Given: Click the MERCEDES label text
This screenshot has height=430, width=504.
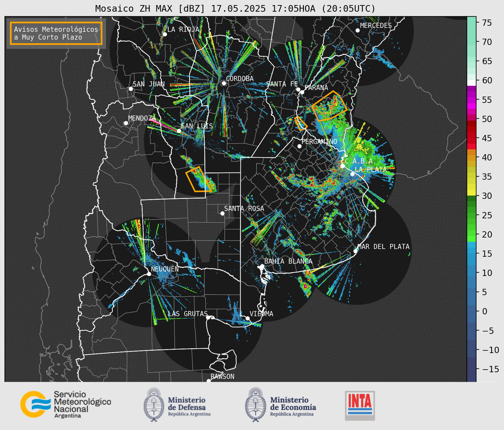Looking at the screenshot, I should click(376, 26).
